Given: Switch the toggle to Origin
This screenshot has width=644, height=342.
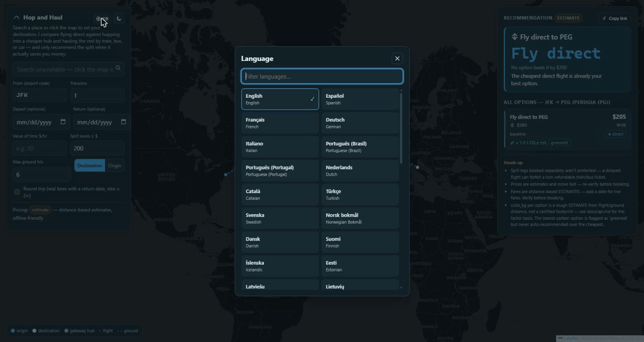Looking at the screenshot, I should 115,165.
